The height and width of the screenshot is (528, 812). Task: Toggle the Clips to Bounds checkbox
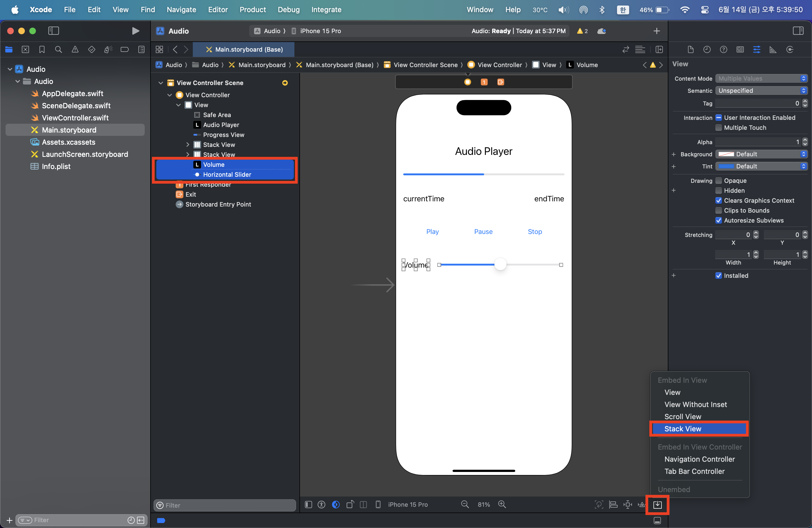click(719, 210)
